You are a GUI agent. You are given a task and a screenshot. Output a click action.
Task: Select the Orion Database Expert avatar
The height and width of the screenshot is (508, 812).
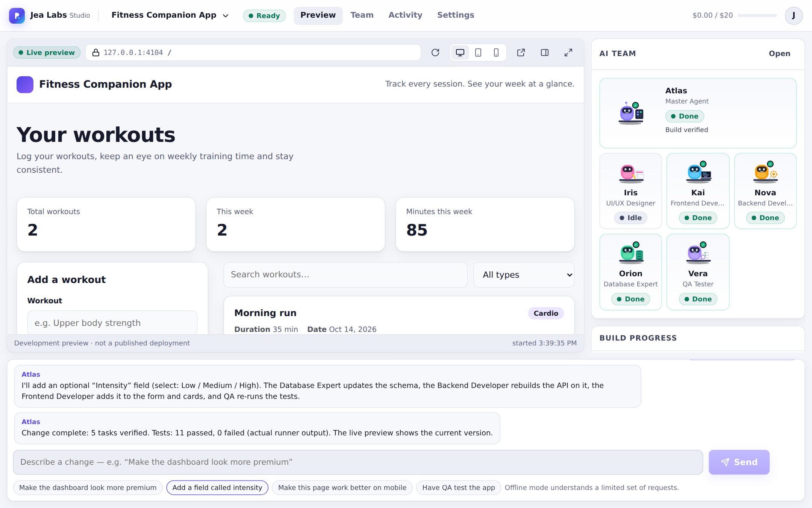coord(631,253)
